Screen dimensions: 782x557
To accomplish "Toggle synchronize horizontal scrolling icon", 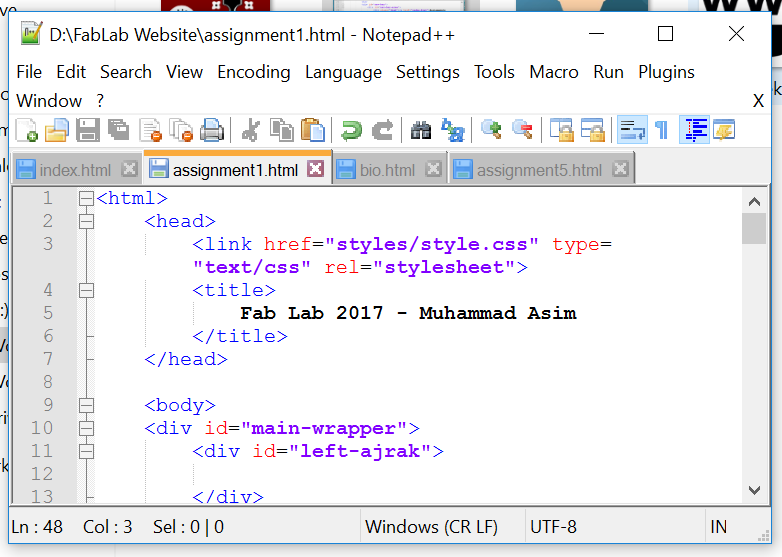I will (x=592, y=131).
